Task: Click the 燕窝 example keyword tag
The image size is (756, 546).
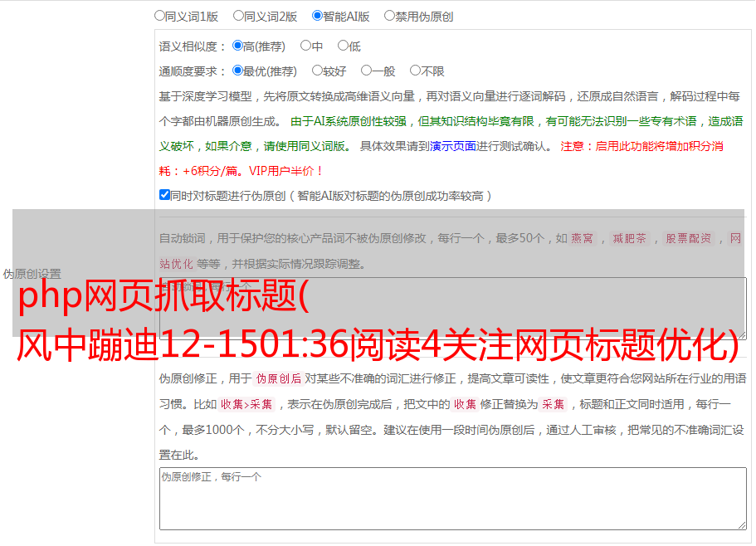Action: [x=582, y=238]
